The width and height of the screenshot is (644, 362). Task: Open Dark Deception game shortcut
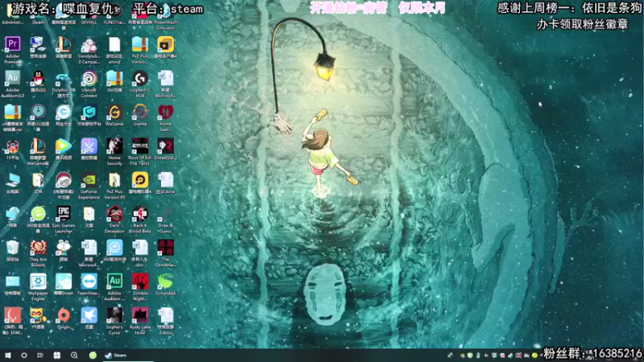pos(114,219)
